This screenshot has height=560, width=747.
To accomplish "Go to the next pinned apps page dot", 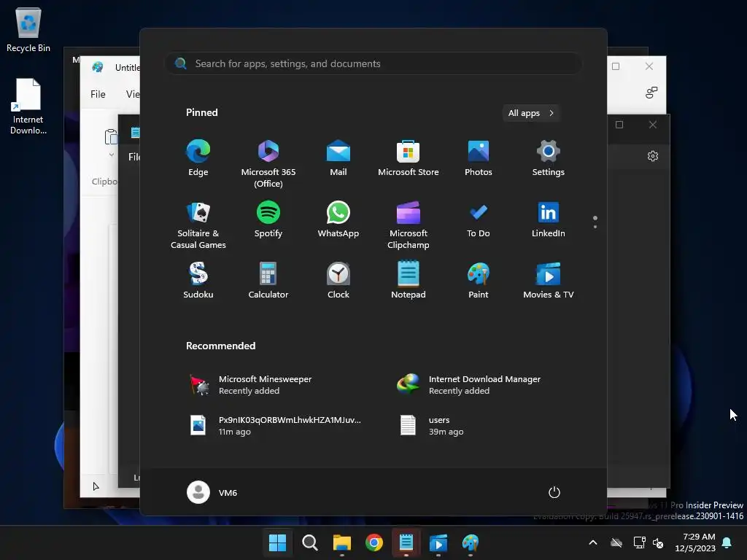I will click(x=595, y=227).
